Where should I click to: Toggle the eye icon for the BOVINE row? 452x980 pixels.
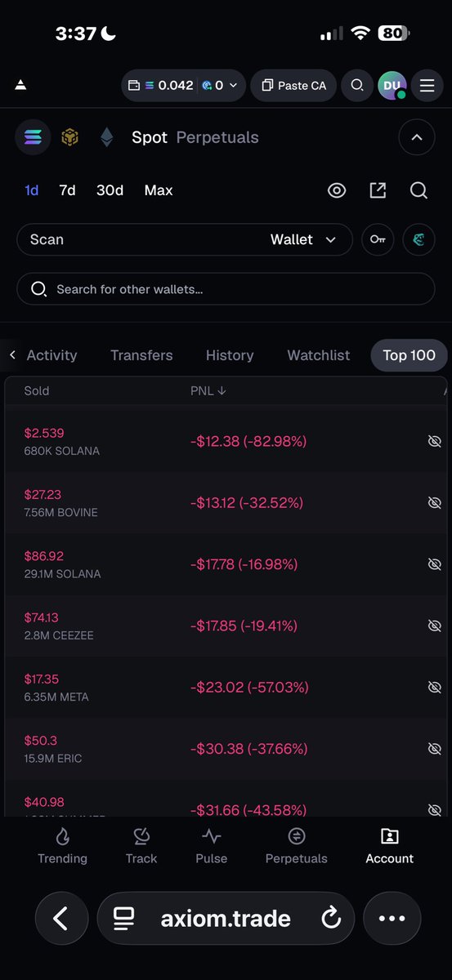coord(435,503)
